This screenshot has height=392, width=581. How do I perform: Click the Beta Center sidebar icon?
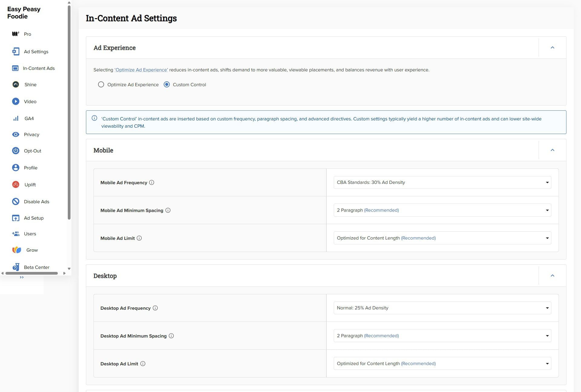[16, 267]
